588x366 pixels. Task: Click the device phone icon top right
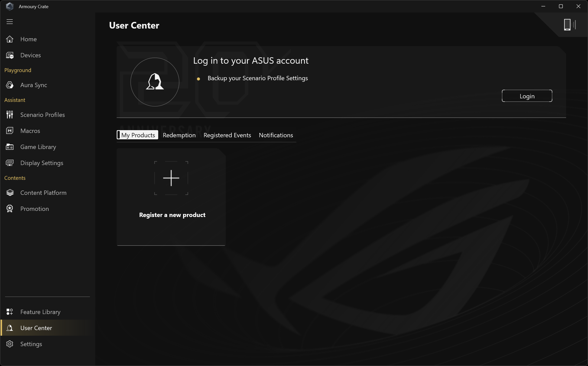pos(570,25)
